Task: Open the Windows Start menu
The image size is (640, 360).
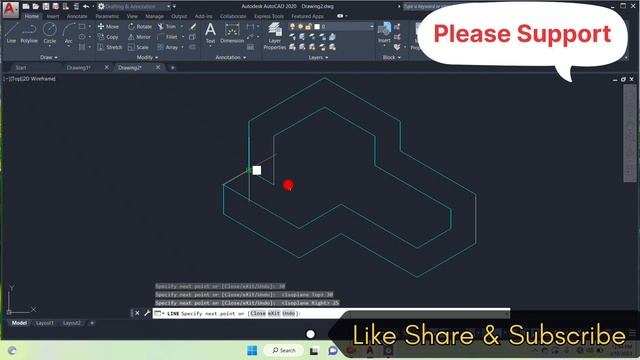Action: point(252,350)
